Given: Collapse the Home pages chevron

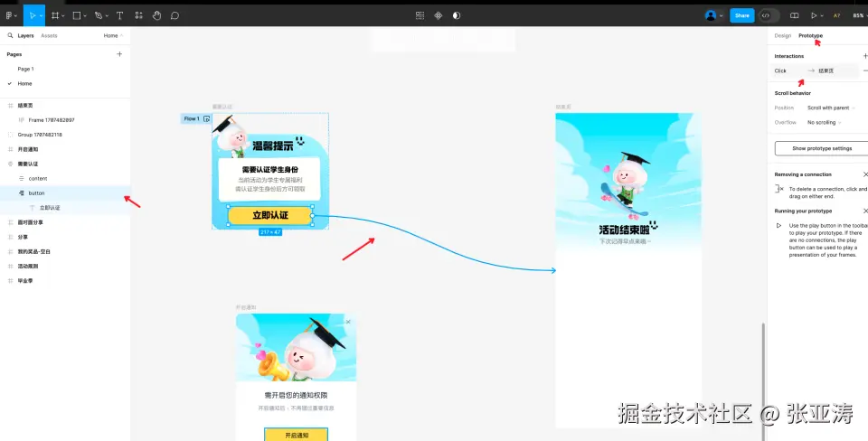Looking at the screenshot, I should [x=122, y=35].
